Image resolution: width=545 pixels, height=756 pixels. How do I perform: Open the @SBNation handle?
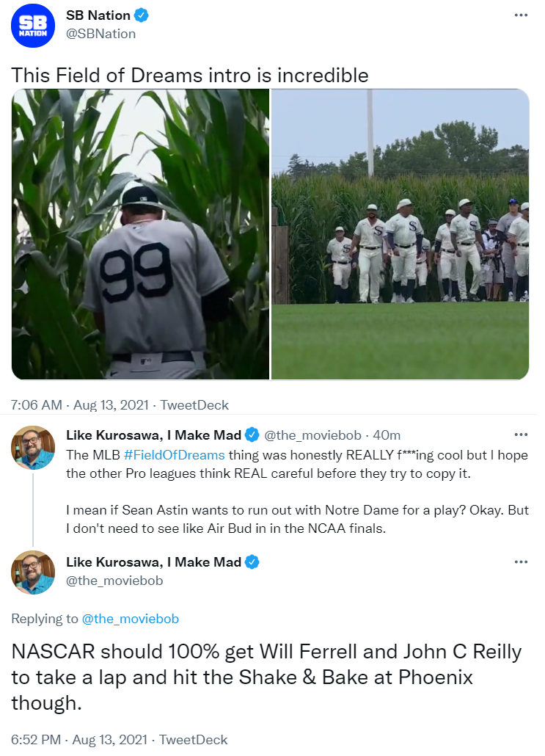[100, 34]
